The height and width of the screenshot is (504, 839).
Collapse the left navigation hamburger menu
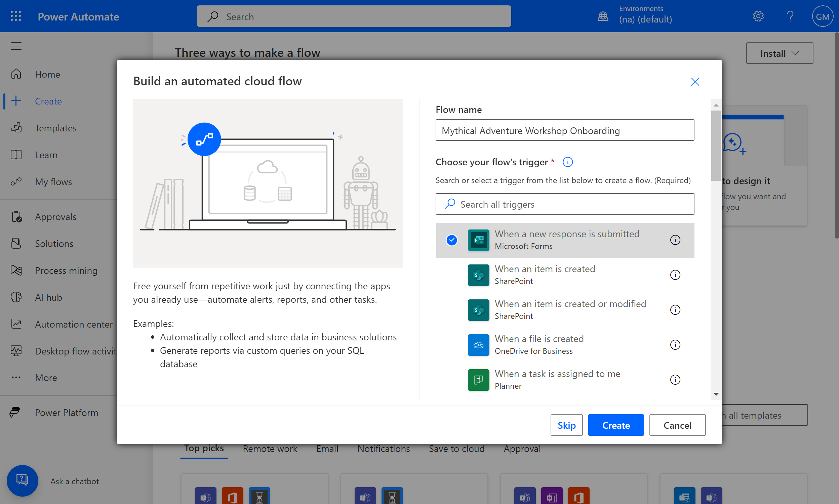(16, 46)
